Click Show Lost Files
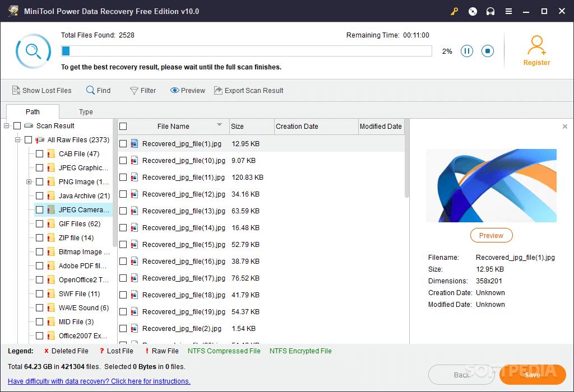The height and width of the screenshot is (392, 574). pos(41,90)
